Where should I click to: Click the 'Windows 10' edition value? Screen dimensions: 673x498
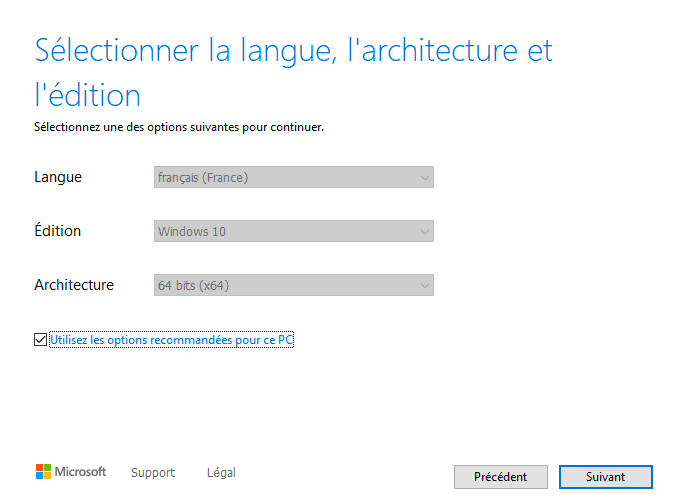tap(191, 232)
